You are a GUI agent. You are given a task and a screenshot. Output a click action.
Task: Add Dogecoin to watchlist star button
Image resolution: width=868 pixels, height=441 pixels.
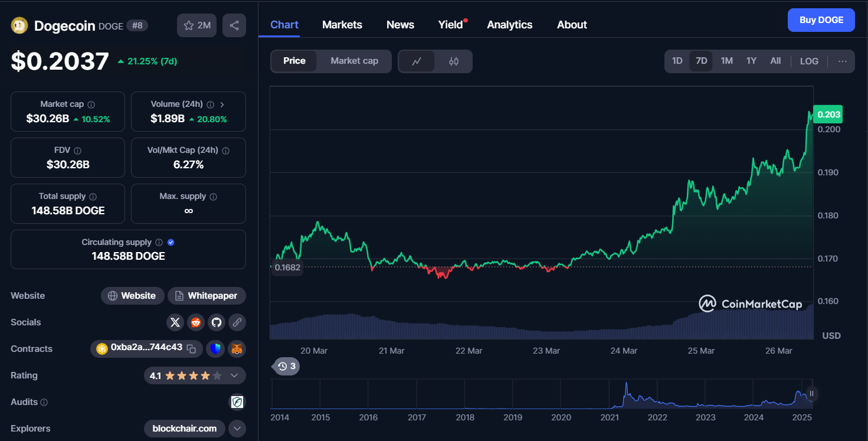point(196,25)
